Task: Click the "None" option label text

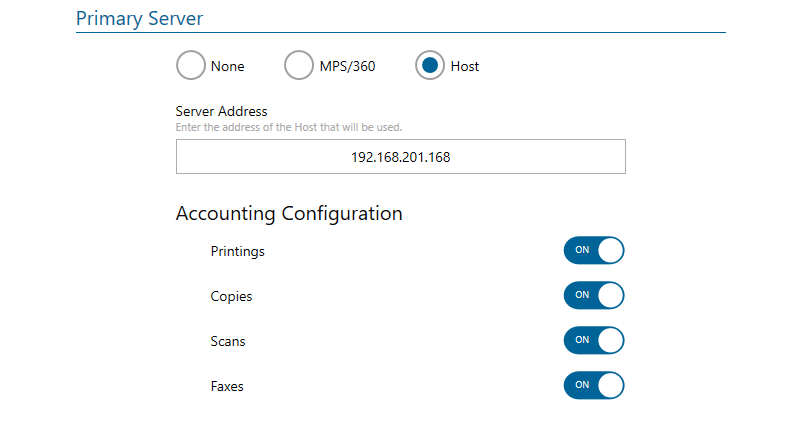Action: [228, 67]
